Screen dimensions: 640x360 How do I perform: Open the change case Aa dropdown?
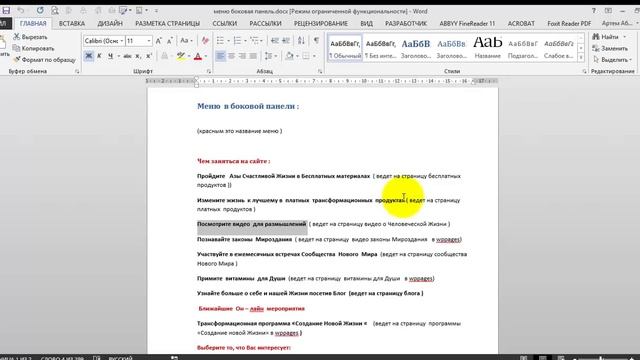click(x=186, y=41)
